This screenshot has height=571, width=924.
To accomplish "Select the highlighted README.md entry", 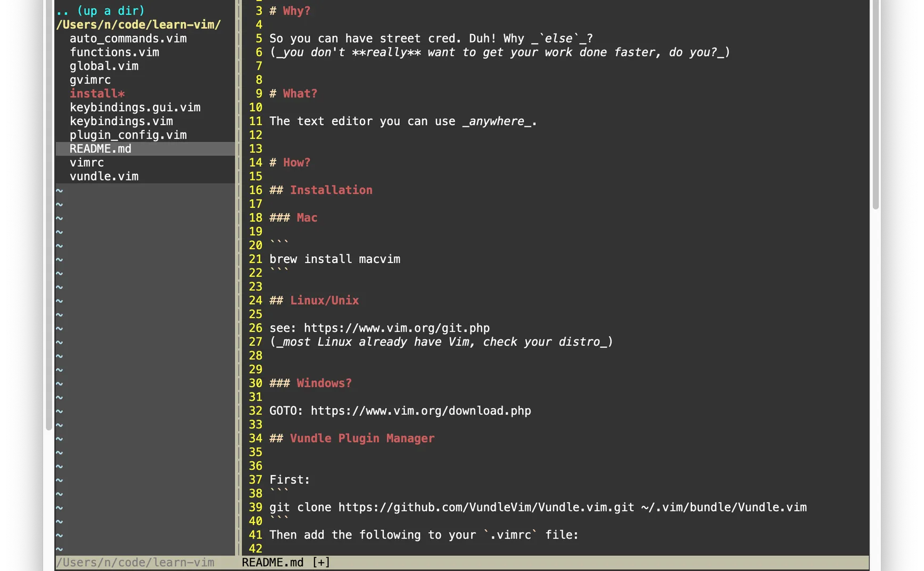I will (145, 149).
